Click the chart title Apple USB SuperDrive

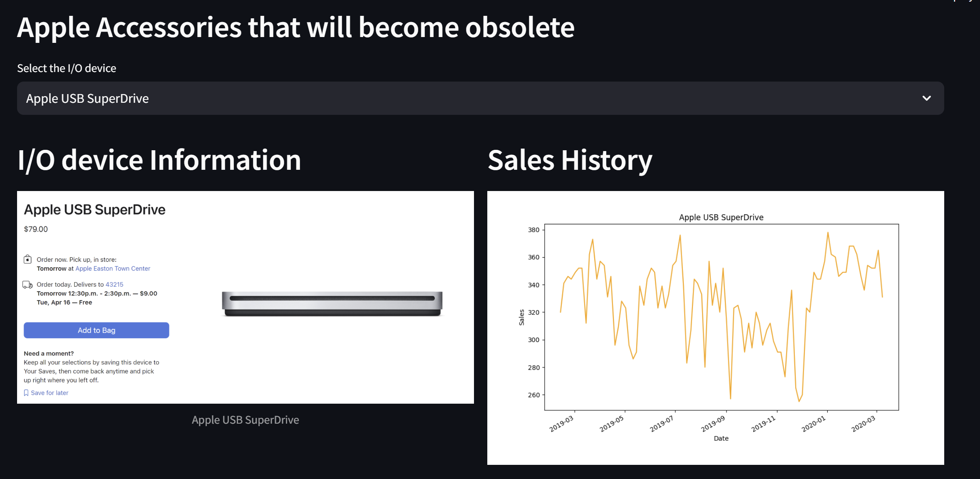[721, 217]
